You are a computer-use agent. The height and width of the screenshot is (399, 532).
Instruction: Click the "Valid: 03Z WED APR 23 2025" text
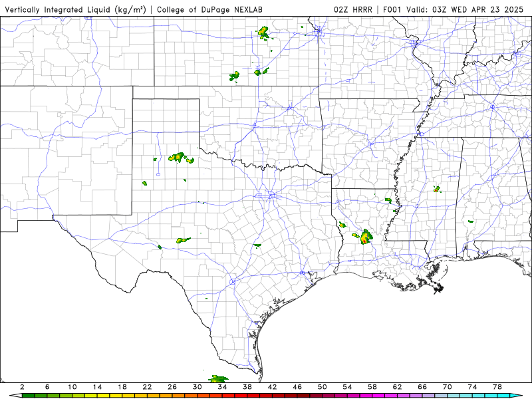click(x=464, y=9)
